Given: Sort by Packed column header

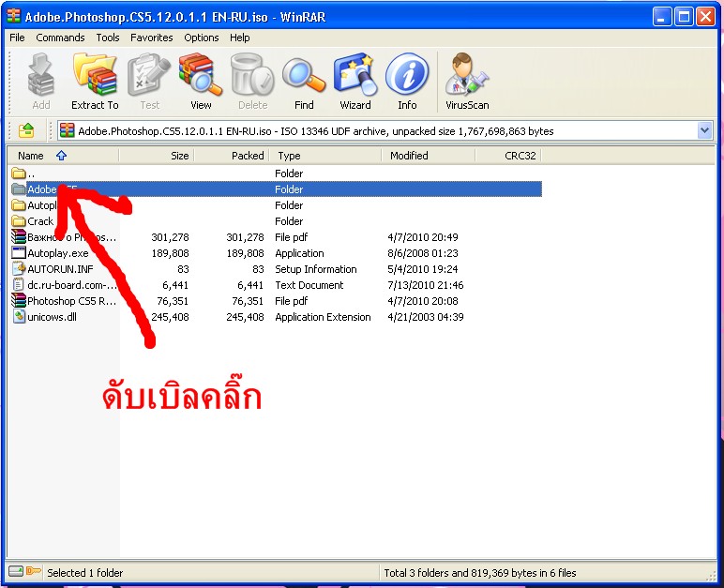Looking at the screenshot, I should [x=233, y=156].
